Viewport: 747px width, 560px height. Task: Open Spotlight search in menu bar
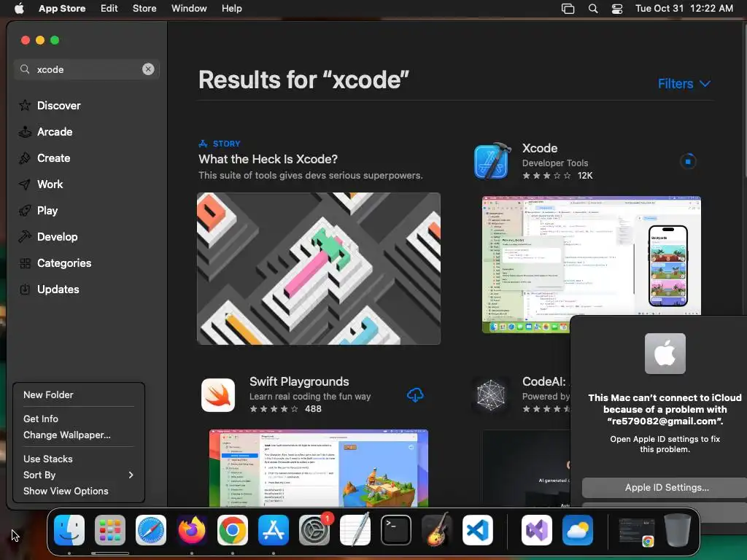tap(593, 9)
